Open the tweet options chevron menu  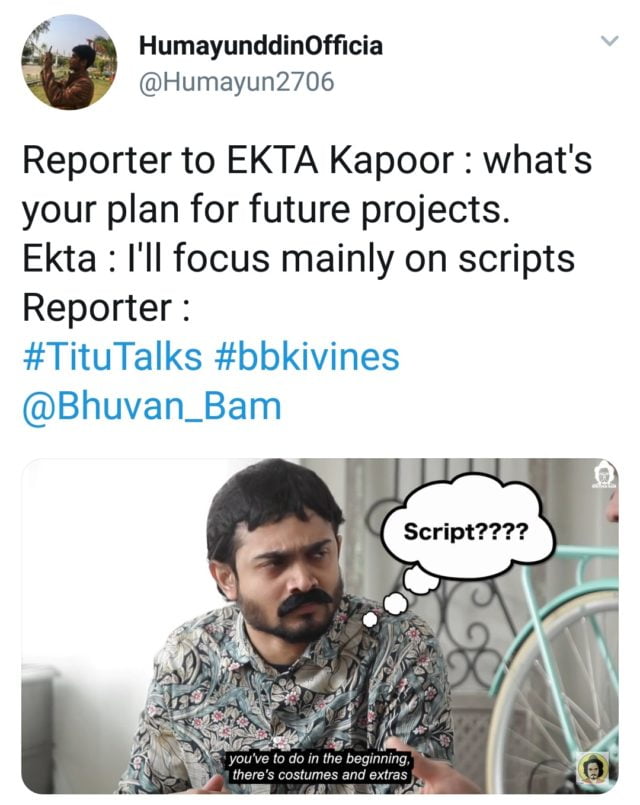(608, 41)
